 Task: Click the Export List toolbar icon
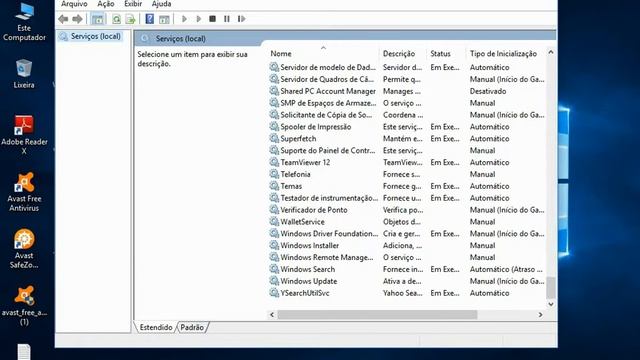coord(130,19)
